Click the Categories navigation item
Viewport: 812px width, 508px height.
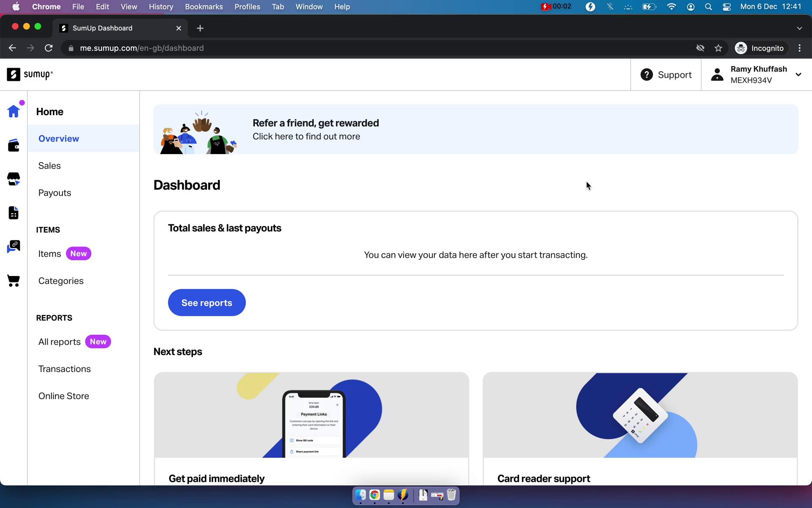click(61, 281)
